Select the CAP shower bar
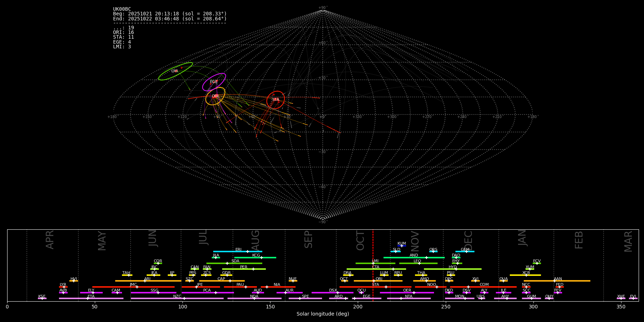The height and width of the screenshot is (322, 644). 222,281
